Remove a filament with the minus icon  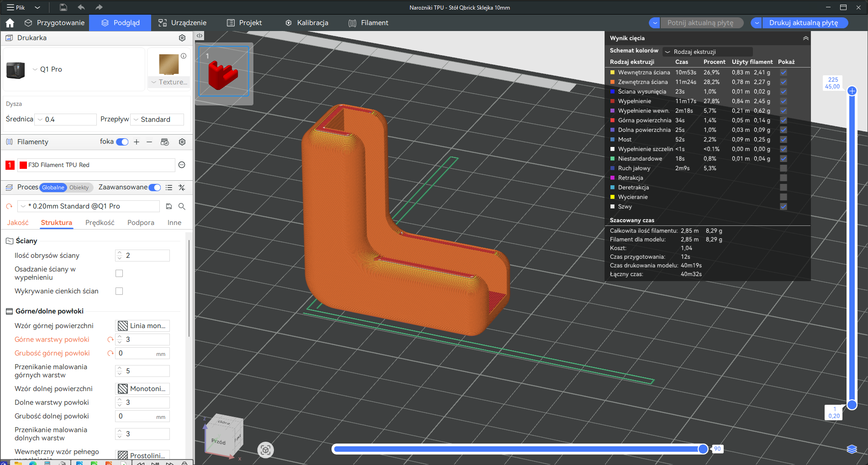[149, 142]
